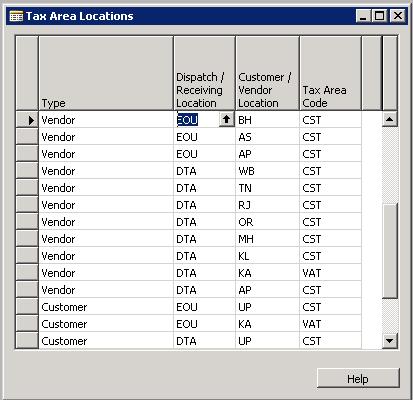This screenshot has width=413, height=400.
Task: Click UP in the Customer DTA row
Action: pos(267,341)
